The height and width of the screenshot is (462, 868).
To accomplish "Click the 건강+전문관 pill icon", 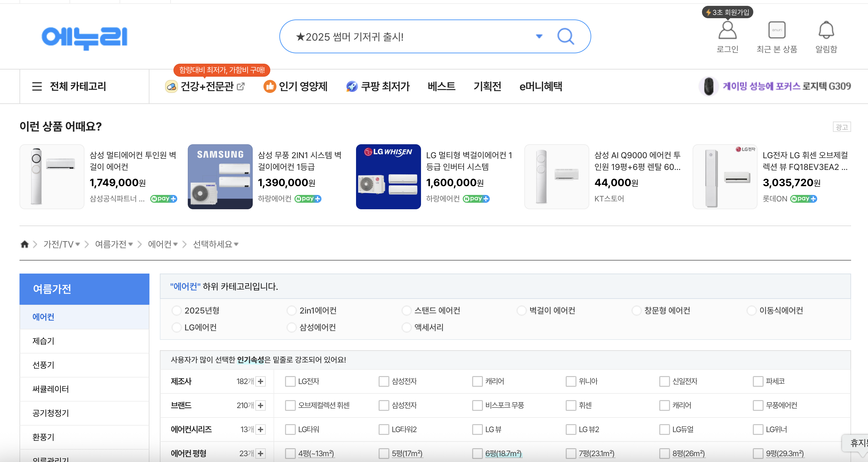I will tap(172, 87).
